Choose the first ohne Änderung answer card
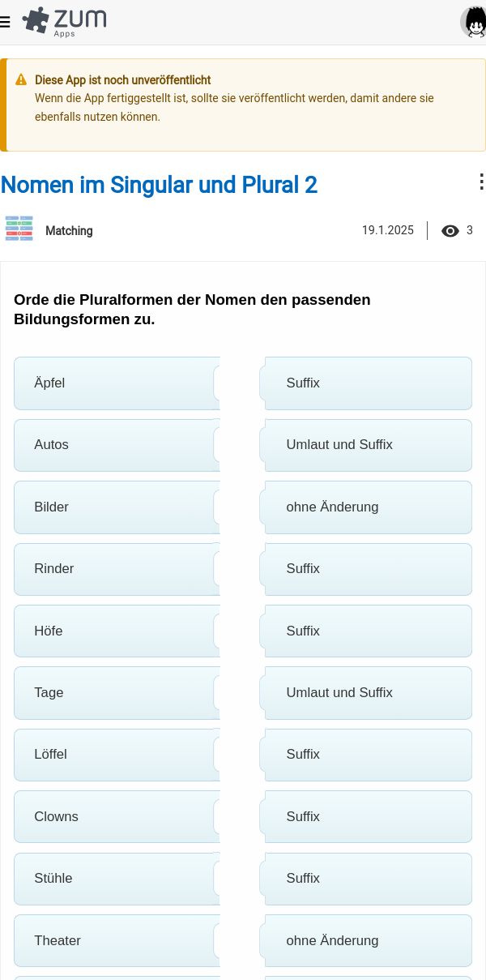Screen dimensions: 486x980 (x=366, y=507)
